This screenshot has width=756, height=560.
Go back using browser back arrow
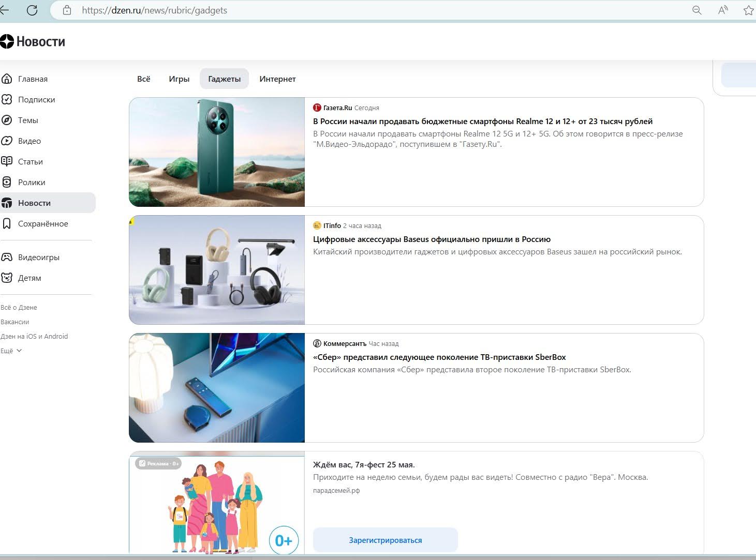[x=5, y=10]
